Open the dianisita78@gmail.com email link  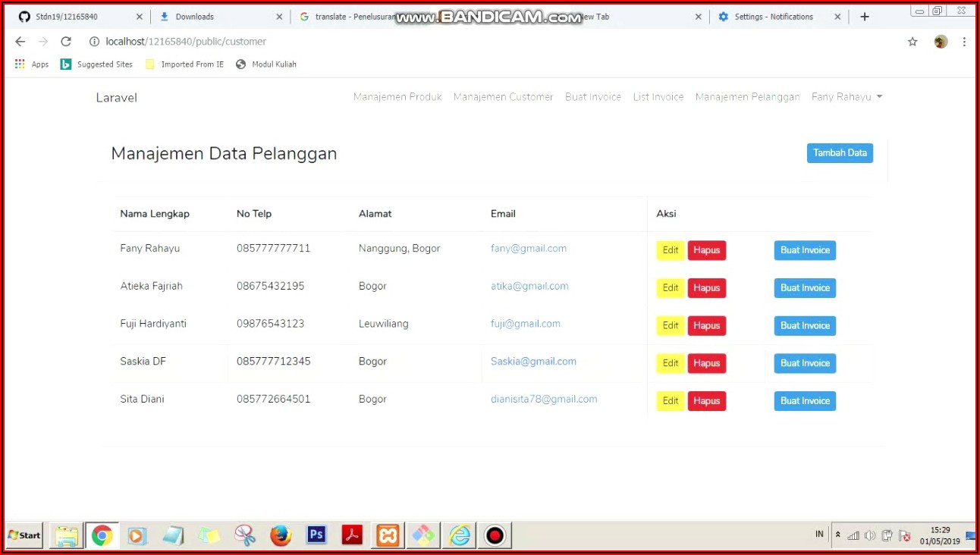pos(544,399)
